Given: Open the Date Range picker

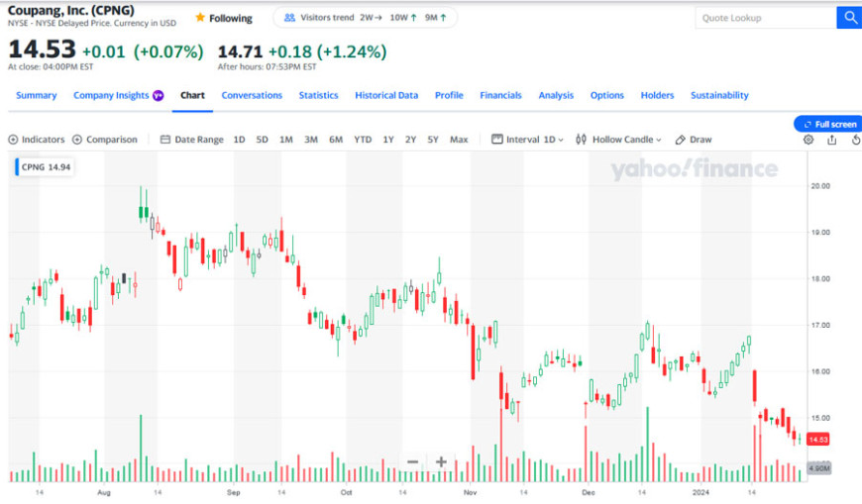Looking at the screenshot, I should point(192,140).
